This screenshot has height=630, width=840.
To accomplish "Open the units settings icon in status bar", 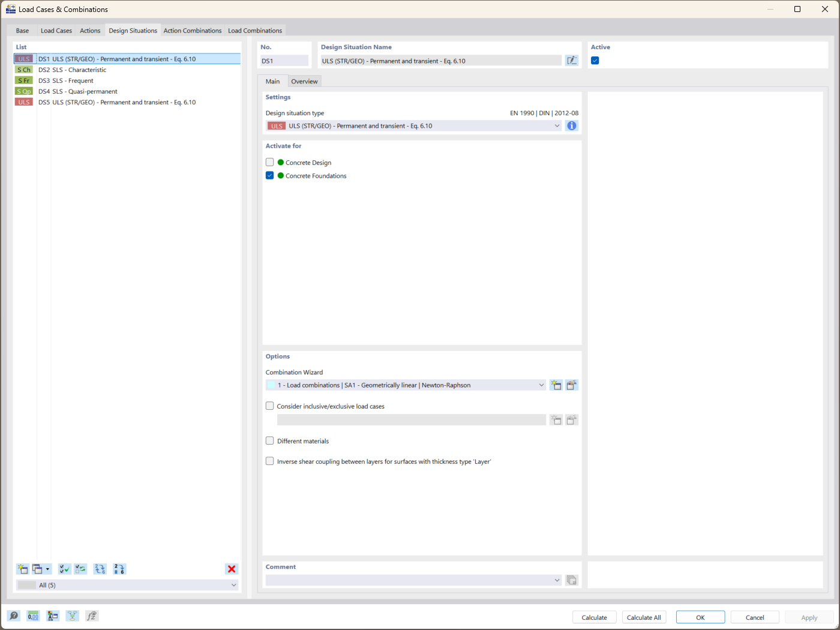I will click(33, 616).
